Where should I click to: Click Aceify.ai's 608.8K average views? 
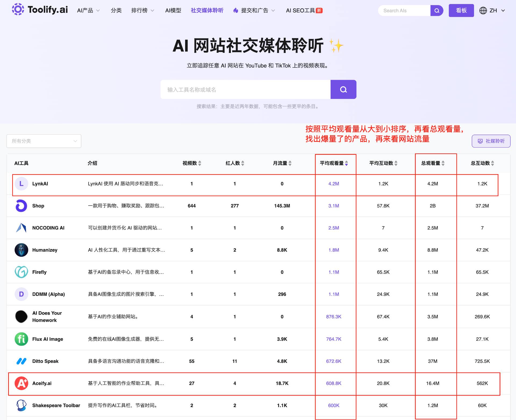tap(334, 383)
